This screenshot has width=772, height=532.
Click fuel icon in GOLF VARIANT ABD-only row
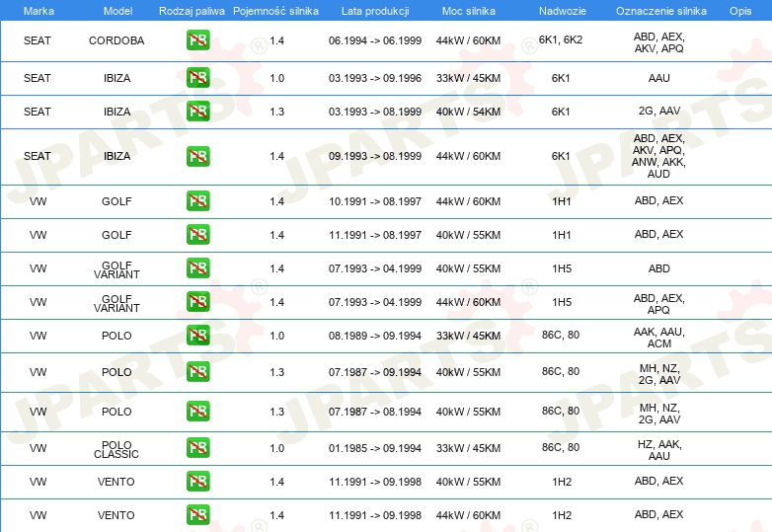[197, 268]
